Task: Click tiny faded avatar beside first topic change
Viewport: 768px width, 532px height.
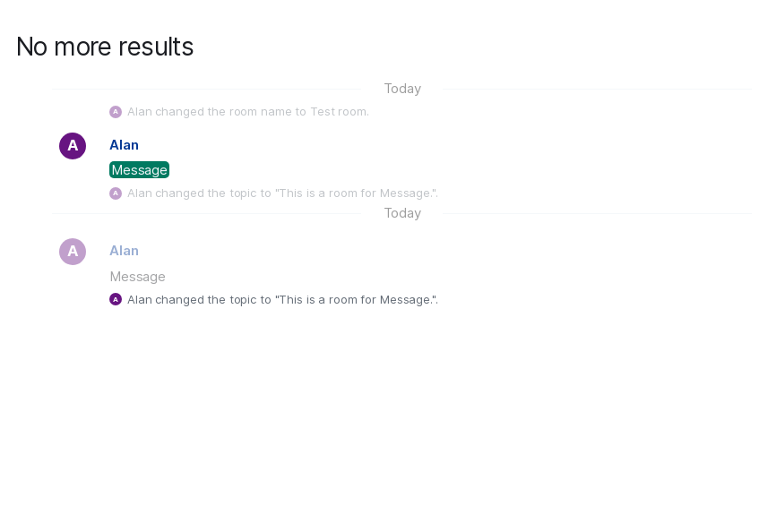Action: pos(116,193)
